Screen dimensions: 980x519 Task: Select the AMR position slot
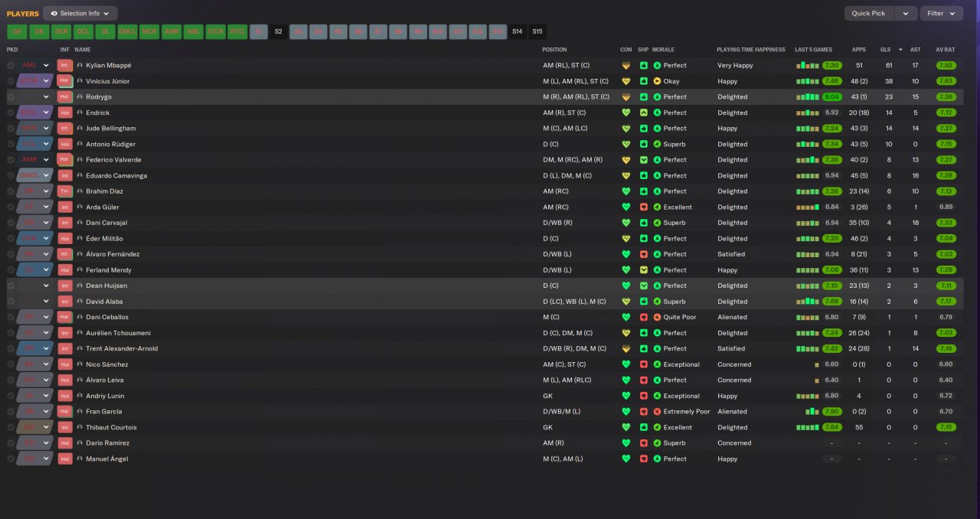171,31
